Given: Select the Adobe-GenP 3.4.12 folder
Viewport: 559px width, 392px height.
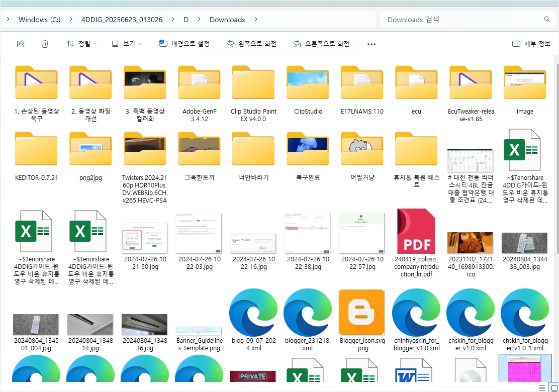Looking at the screenshot, I should tap(199, 93).
